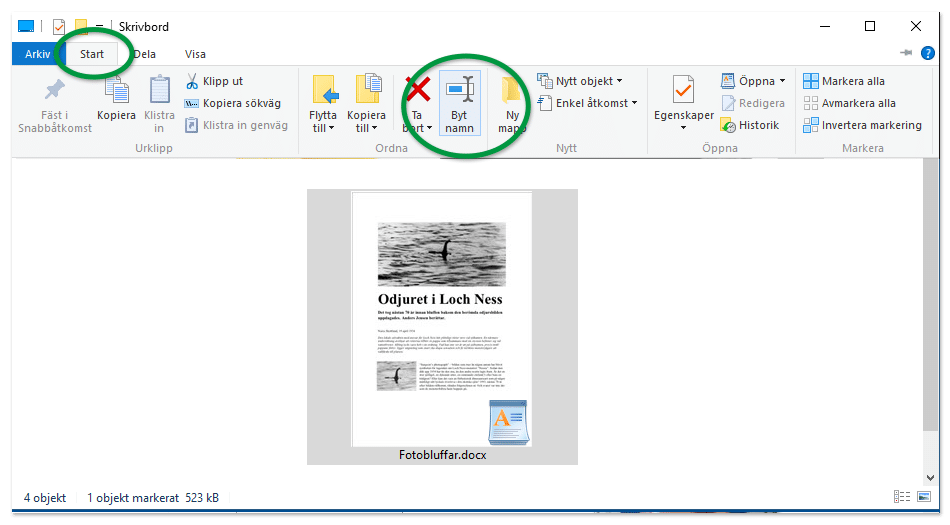The height and width of the screenshot is (525, 950).
Task: Click the desktop icon in title bar
Action: pos(26,26)
